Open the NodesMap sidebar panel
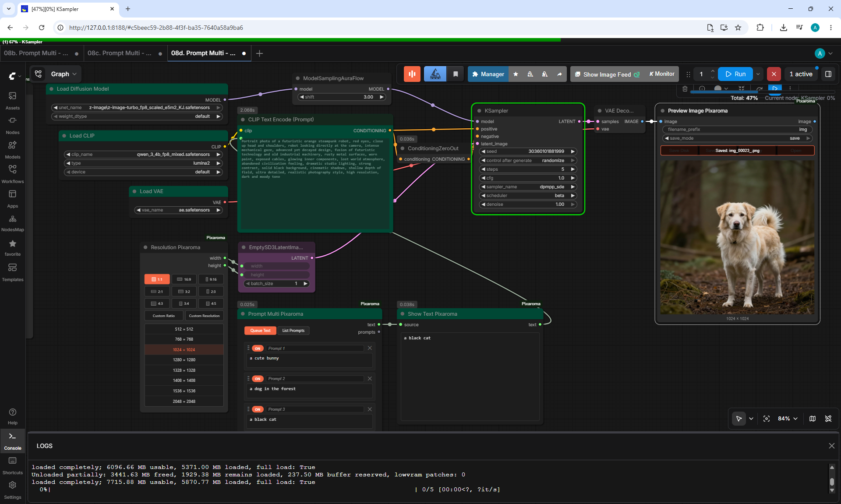Image resolution: width=841 pixels, height=504 pixels. click(13, 223)
